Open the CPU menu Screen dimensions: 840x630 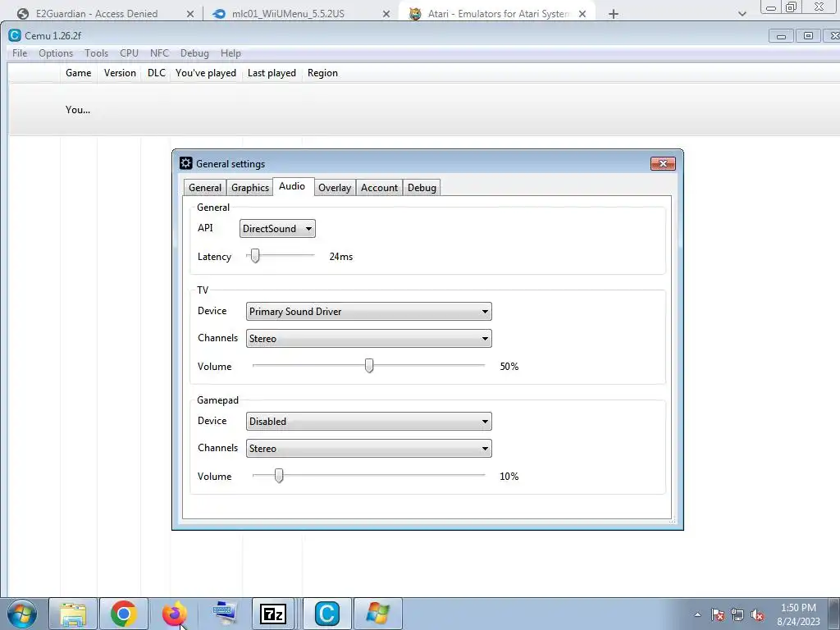point(129,53)
